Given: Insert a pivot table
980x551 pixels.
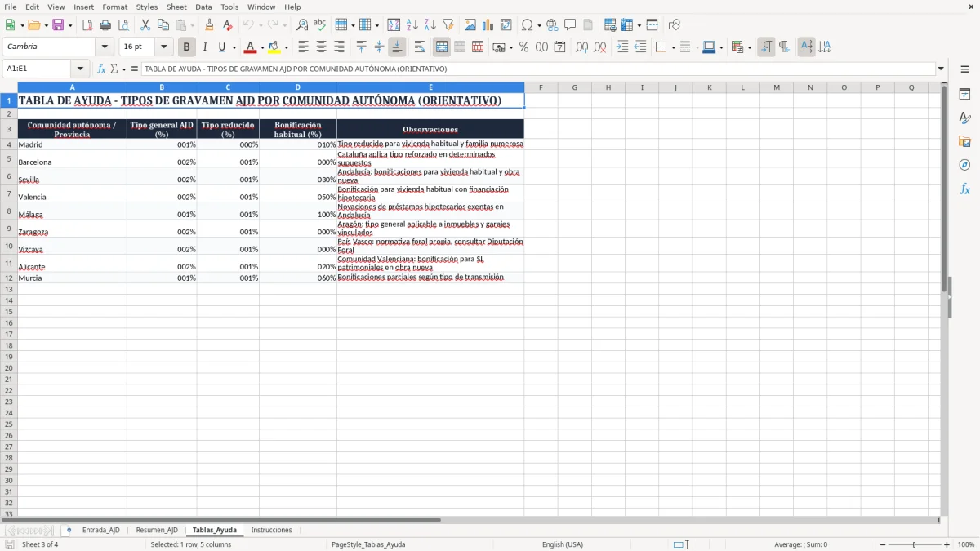Looking at the screenshot, I should [506, 25].
